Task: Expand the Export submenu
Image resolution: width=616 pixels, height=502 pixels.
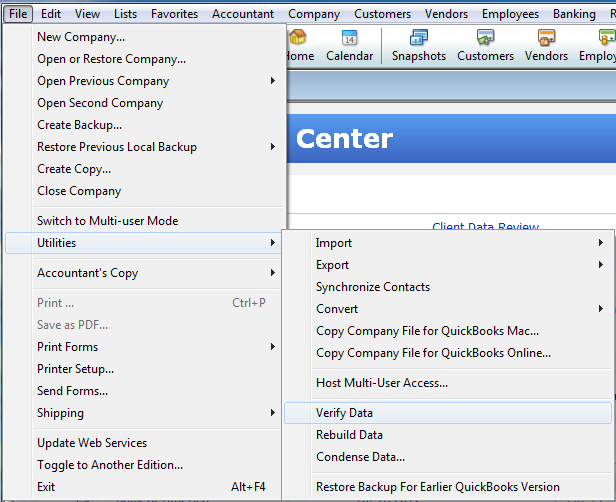Action: coord(332,265)
